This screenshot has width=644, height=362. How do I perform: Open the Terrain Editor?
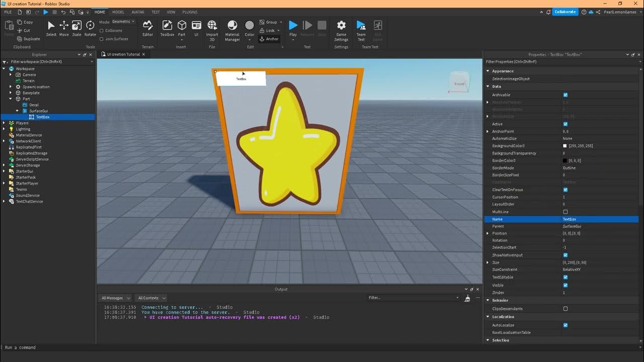tap(147, 28)
